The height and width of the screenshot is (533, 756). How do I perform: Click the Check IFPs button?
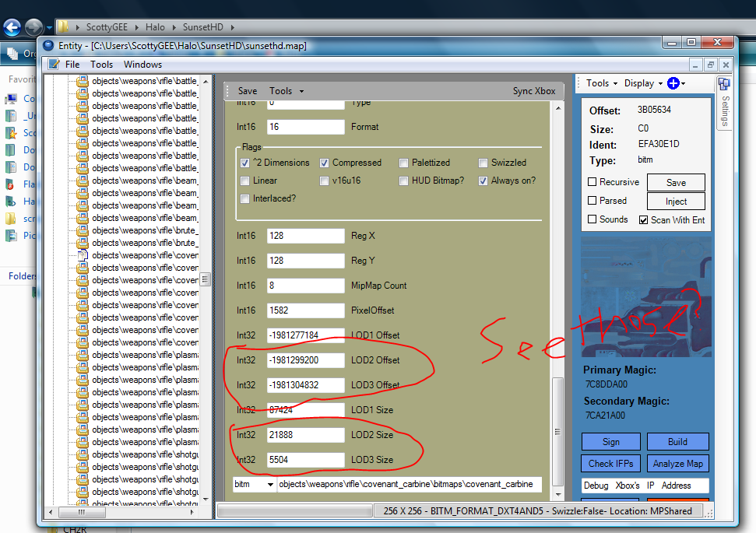coord(611,464)
